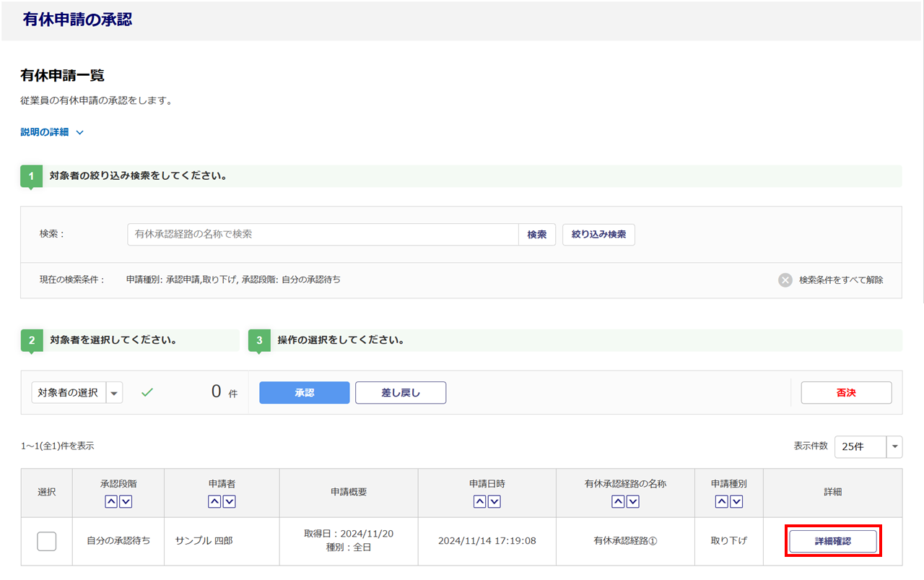The width and height of the screenshot is (924, 580).
Task: Click the X icon to clear search conditions
Action: coord(785,280)
